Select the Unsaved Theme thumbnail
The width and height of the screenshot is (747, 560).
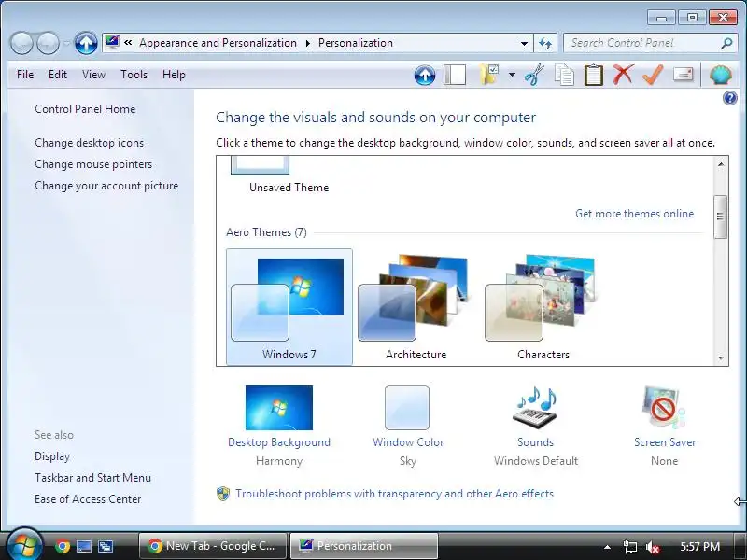[261, 166]
